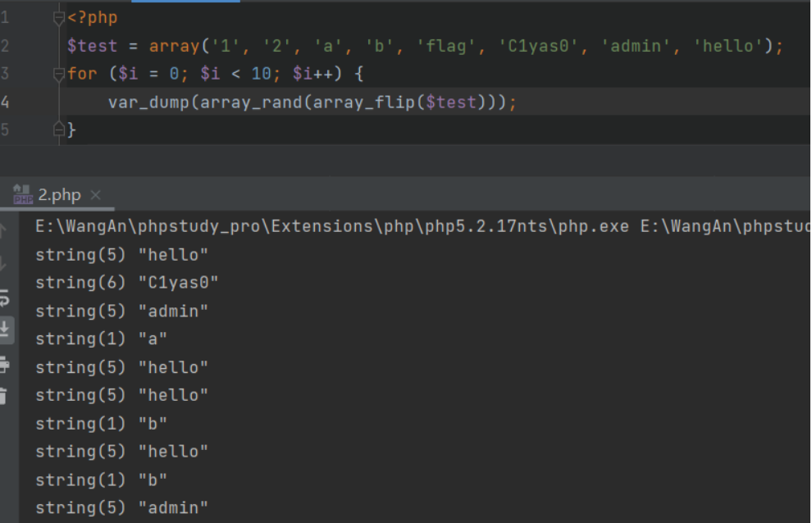
Task: Click the closing brace fold marker
Action: click(58, 129)
